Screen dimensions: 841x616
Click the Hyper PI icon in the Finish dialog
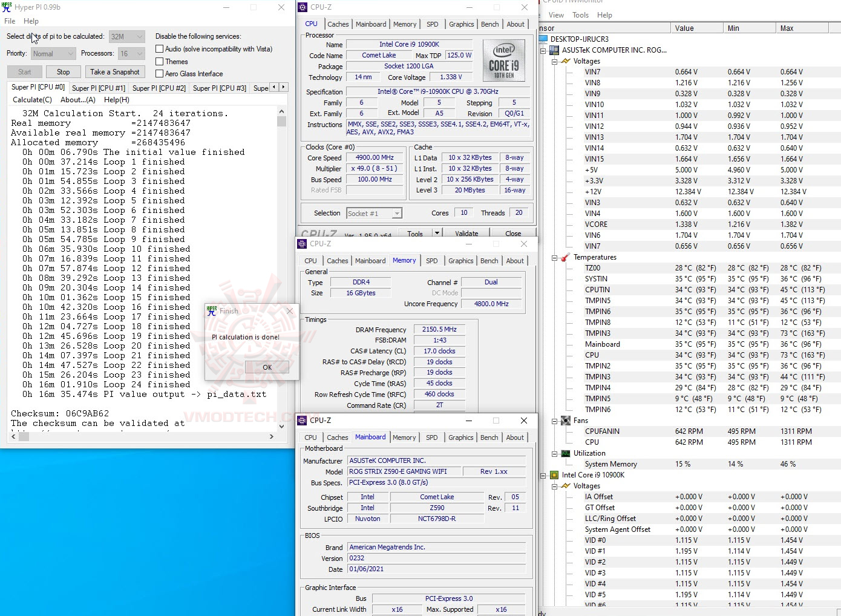[x=212, y=311]
